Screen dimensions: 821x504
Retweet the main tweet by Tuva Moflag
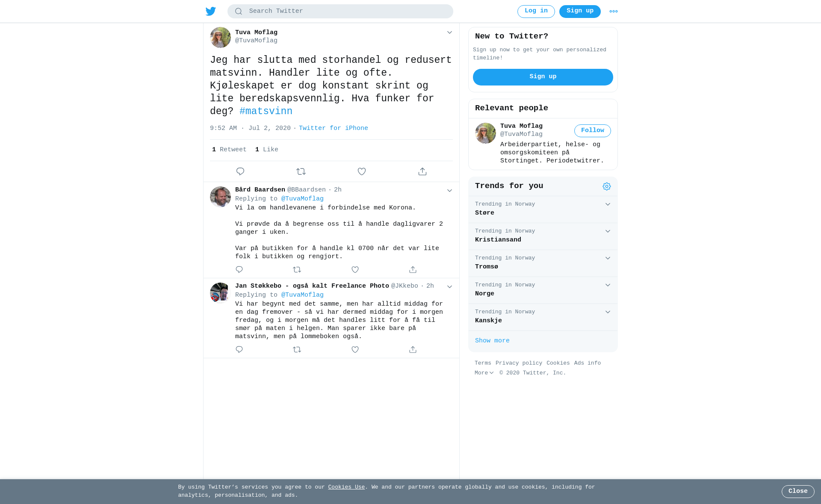(x=301, y=171)
